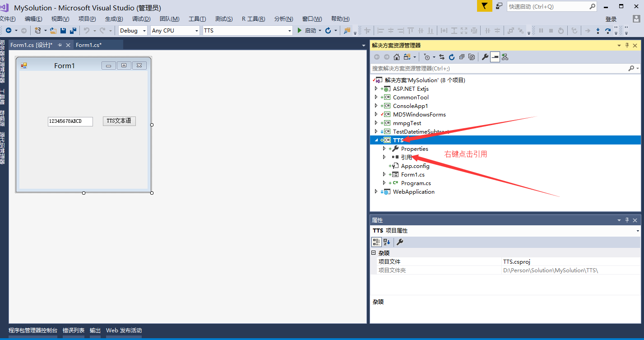Open the 错误列表 bottom tab
Image resolution: width=644 pixels, height=340 pixels.
coord(74,330)
